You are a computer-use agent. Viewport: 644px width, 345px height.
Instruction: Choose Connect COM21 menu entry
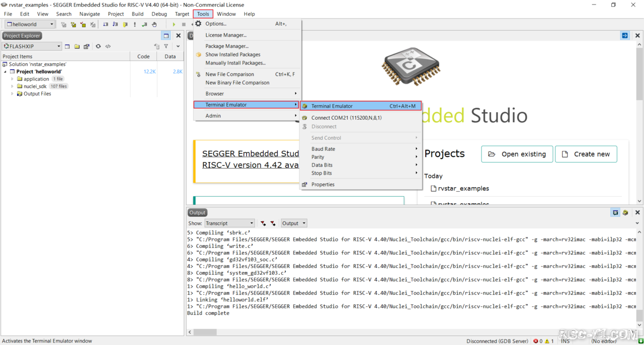(x=346, y=118)
